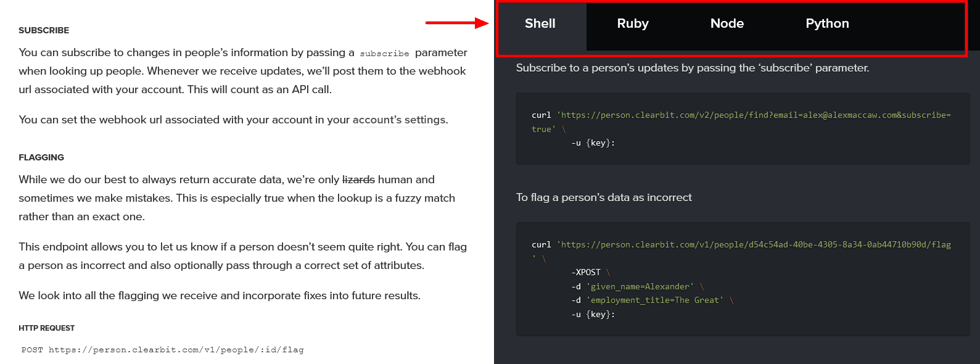
Task: Click the inline 'subscribe' parameter code
Action: pos(384,54)
